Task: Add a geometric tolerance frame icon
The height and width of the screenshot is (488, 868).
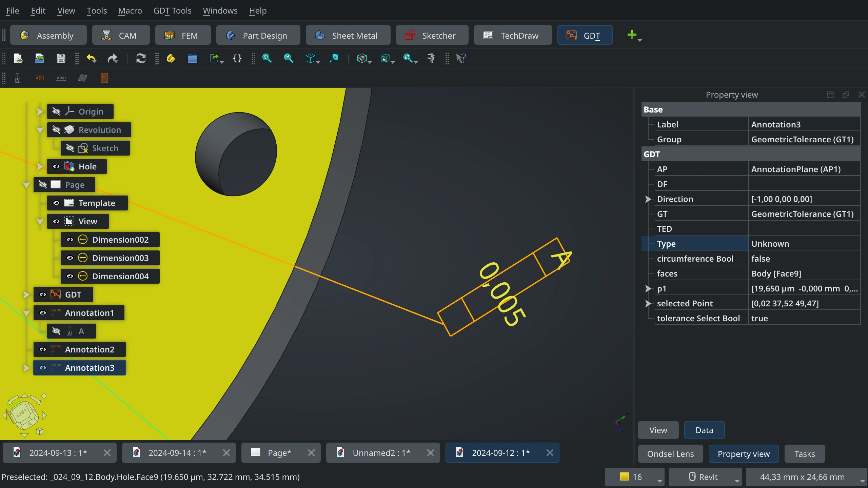Action: 61,78
